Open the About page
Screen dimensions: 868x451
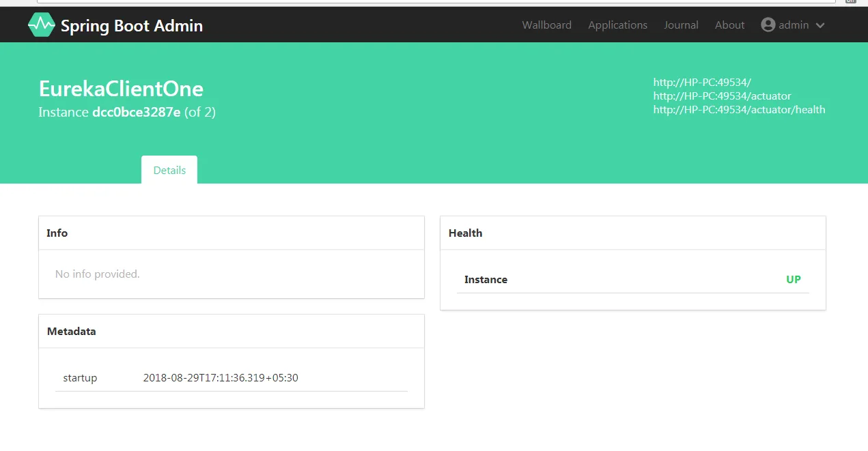pos(729,25)
